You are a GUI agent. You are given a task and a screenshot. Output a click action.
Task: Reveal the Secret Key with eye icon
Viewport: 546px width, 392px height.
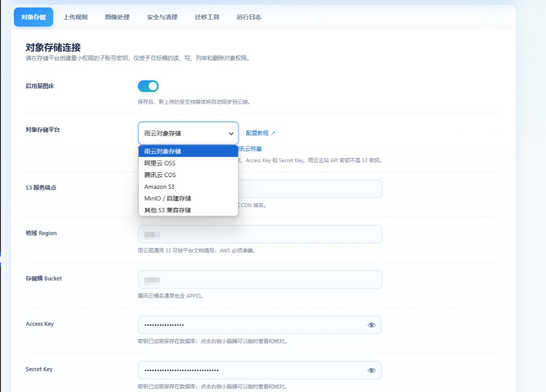(371, 370)
